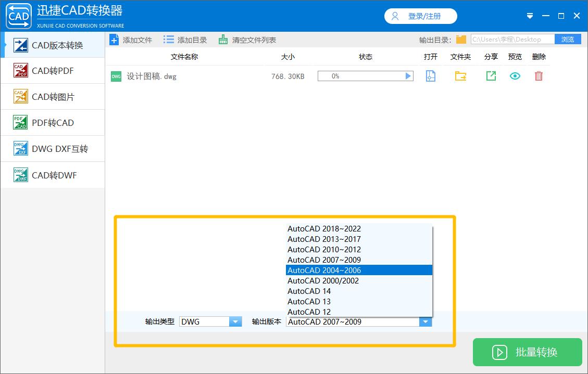The height and width of the screenshot is (374, 588).
Task: Preview the 设计图稿.dwg drawing
Action: (515, 76)
